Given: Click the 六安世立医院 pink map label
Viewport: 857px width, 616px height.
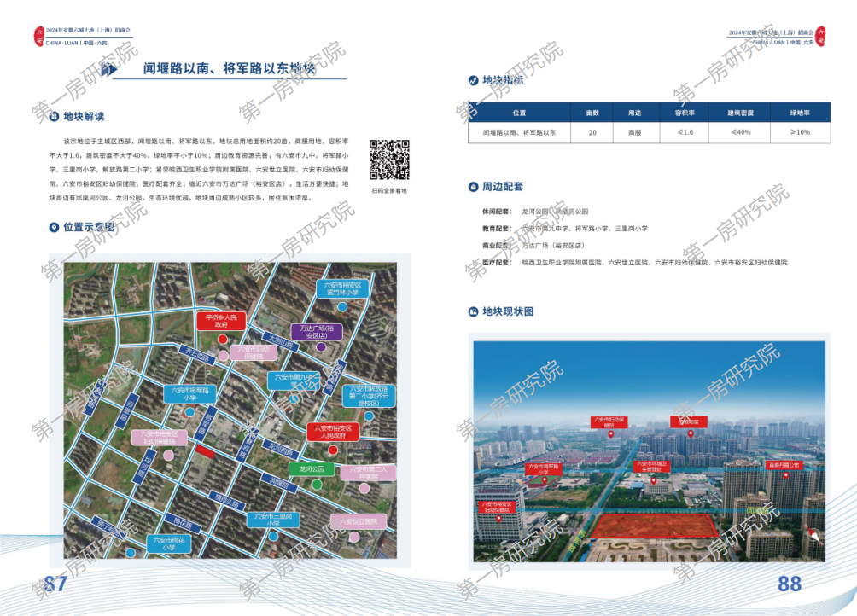Looking at the screenshot, I should 358,520.
